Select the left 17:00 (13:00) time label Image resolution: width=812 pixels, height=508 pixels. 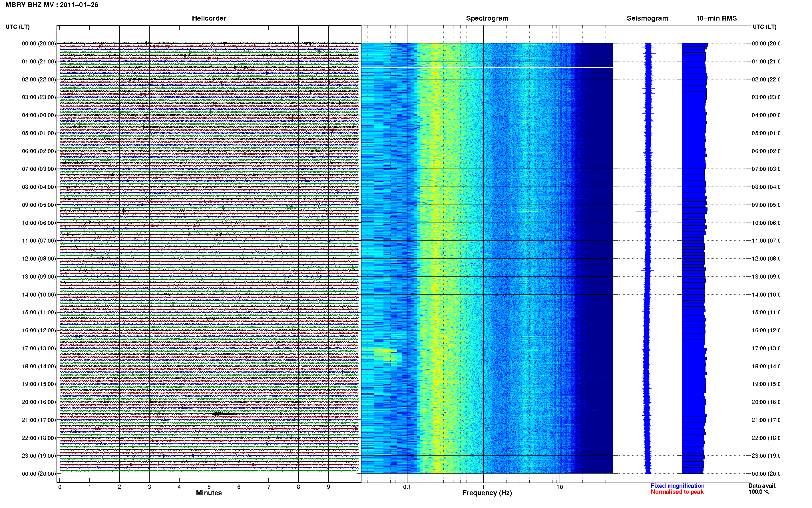(39, 348)
